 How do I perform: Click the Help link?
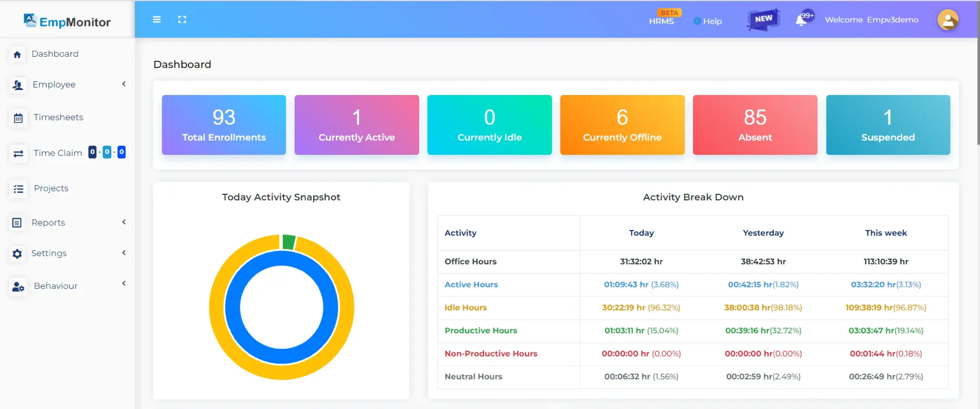coord(712,21)
